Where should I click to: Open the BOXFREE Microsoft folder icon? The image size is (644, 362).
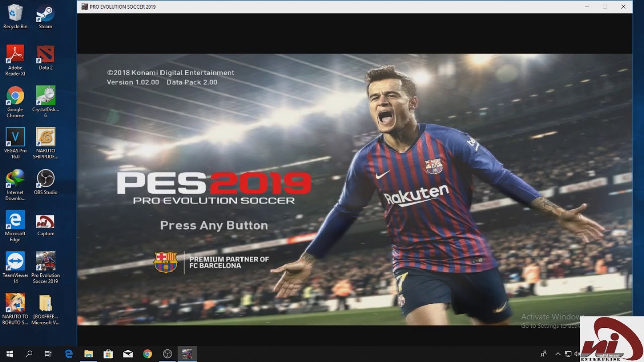[x=45, y=309]
